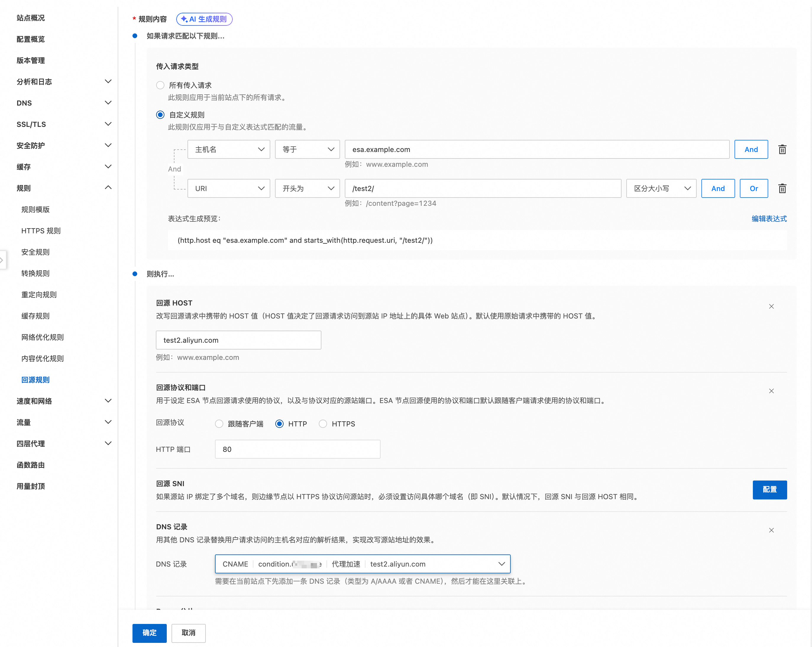Go to 重定向规则 sidebar item
The height and width of the screenshot is (647, 812).
39,295
